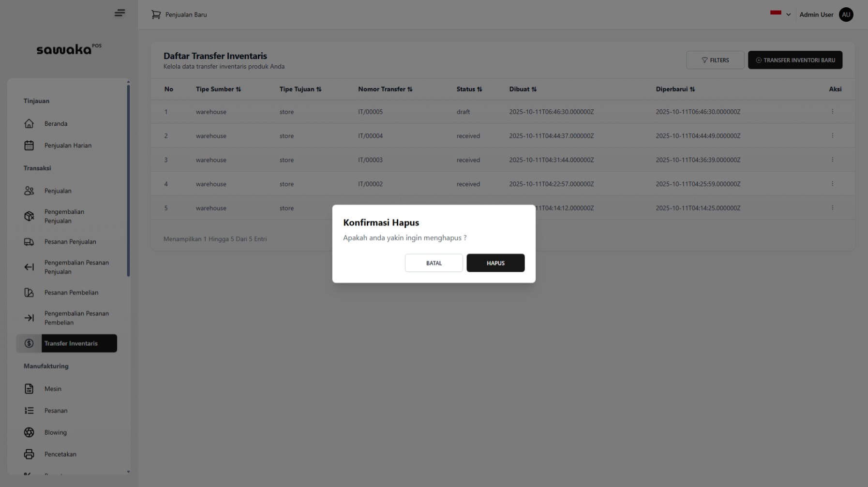Click the sidebar scrollbar thumb
The image size is (868, 487).
[x=128, y=180]
